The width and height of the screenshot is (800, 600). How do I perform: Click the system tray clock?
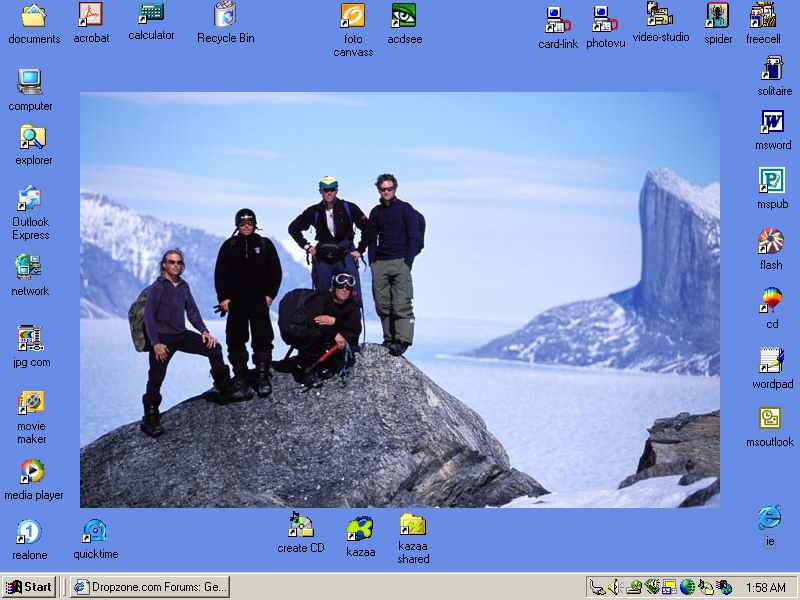pyautogui.click(x=765, y=588)
